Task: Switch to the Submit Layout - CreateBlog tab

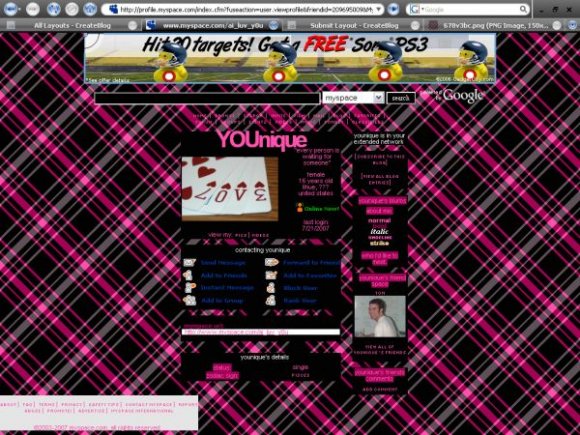Action: [x=354, y=26]
